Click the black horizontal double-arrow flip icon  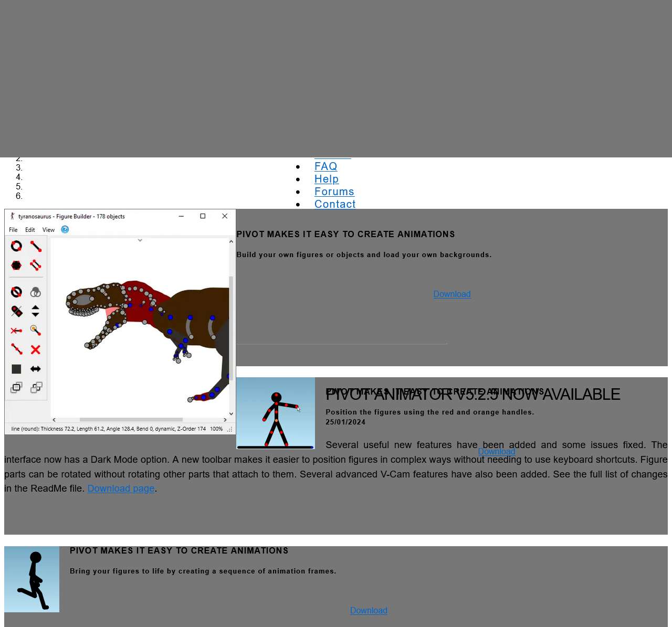coord(36,369)
